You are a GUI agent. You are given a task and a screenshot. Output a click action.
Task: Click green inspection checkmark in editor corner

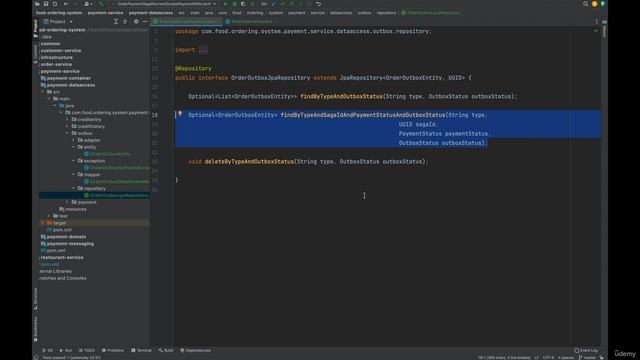(596, 31)
